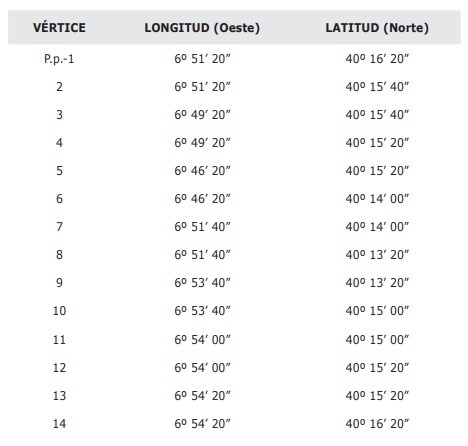Click latitude 40º 14′ 00″ in the vertex 6 row

pos(377,199)
